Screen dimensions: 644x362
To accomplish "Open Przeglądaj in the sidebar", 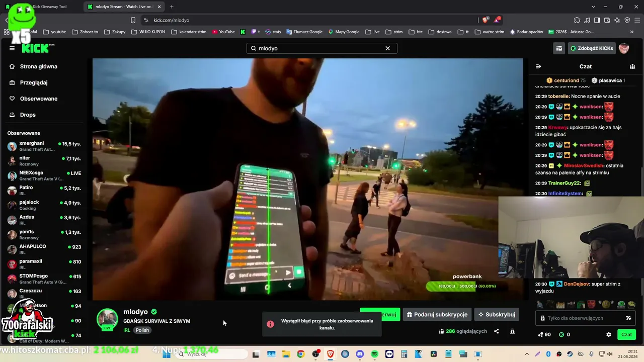I will point(33,82).
